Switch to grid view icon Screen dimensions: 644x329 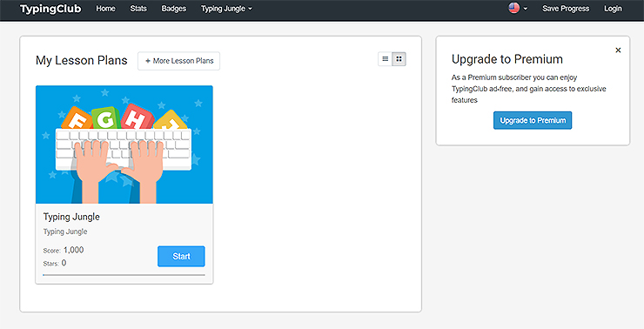[x=399, y=59]
